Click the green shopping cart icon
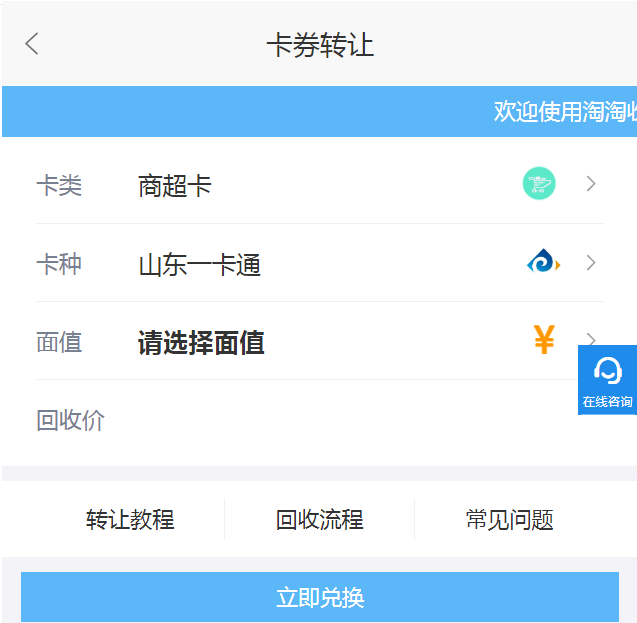 point(539,184)
